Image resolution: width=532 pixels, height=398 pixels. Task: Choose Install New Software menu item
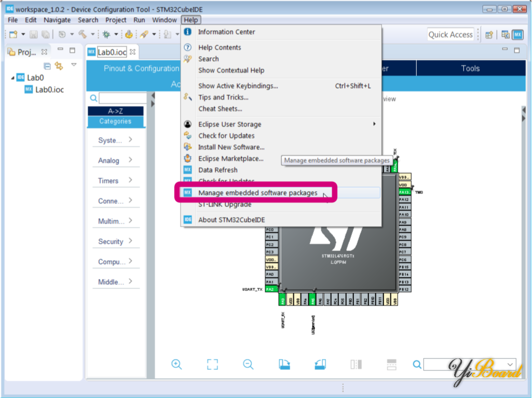click(x=231, y=147)
